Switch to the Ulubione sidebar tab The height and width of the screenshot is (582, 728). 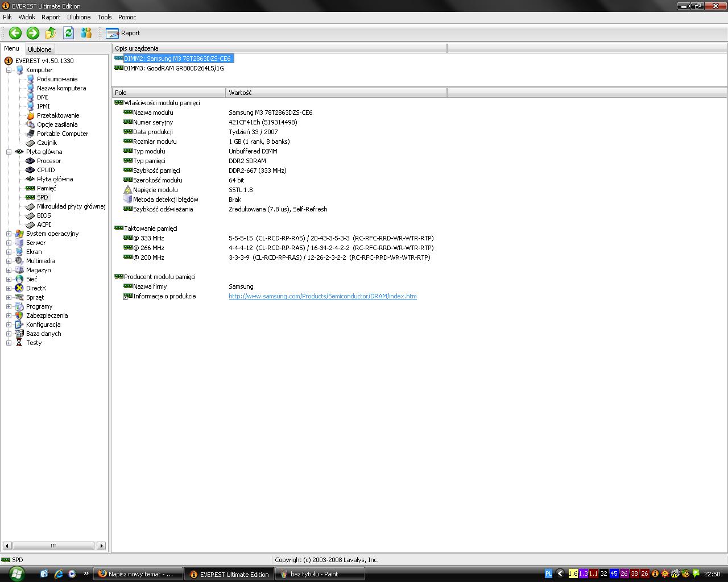40,49
